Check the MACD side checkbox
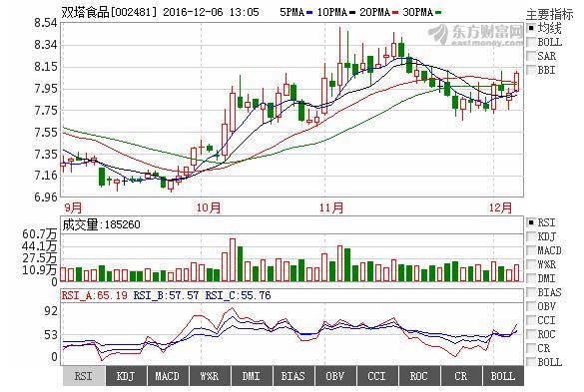 [x=531, y=250]
